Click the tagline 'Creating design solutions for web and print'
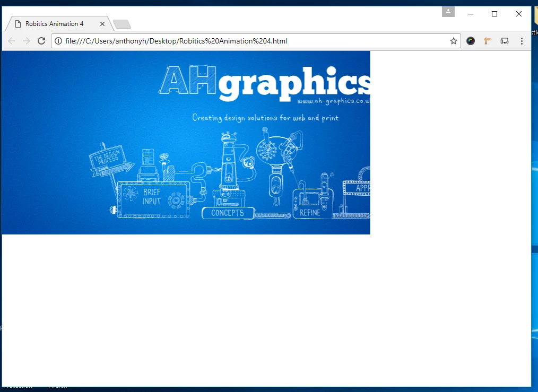This screenshot has height=392, width=538. (x=265, y=118)
